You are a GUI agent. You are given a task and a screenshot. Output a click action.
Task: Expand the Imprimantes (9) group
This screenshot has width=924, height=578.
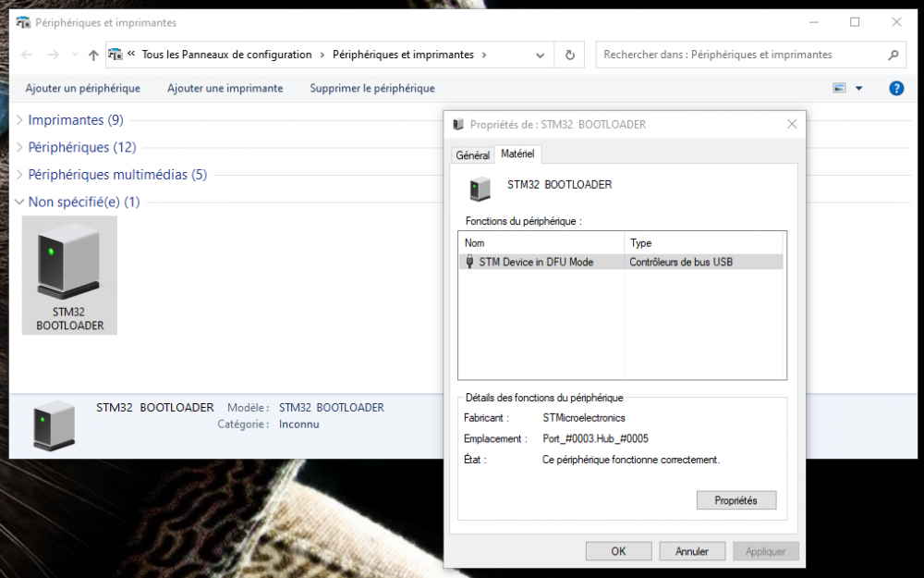click(x=21, y=120)
